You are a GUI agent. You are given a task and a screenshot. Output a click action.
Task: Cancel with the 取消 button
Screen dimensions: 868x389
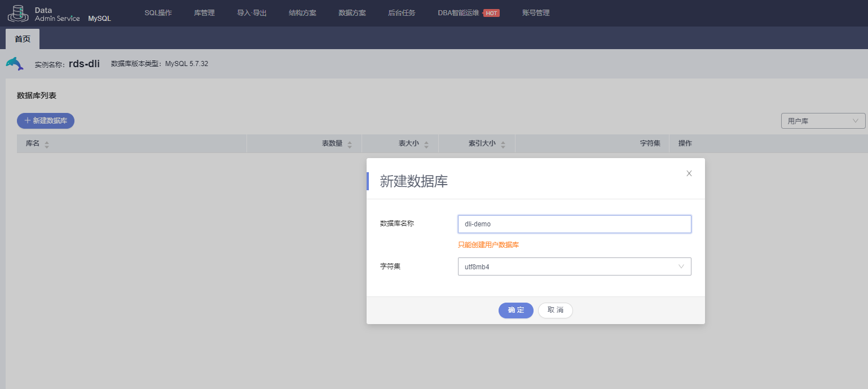point(556,311)
